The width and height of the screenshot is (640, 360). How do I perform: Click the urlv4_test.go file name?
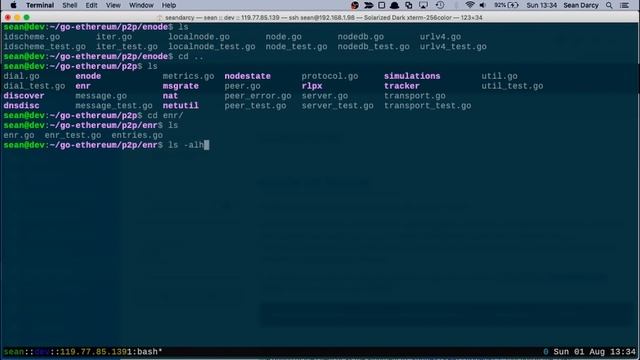pyautogui.click(x=453, y=47)
